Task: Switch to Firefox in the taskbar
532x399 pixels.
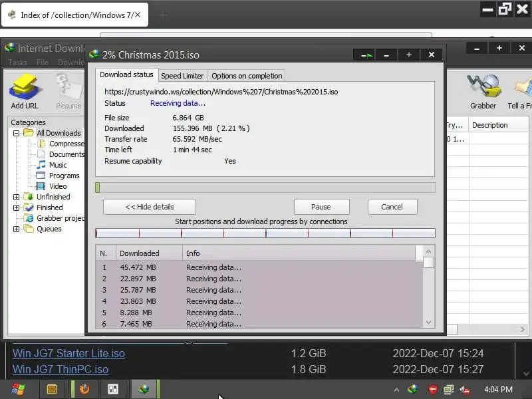Action: pyautogui.click(x=85, y=389)
